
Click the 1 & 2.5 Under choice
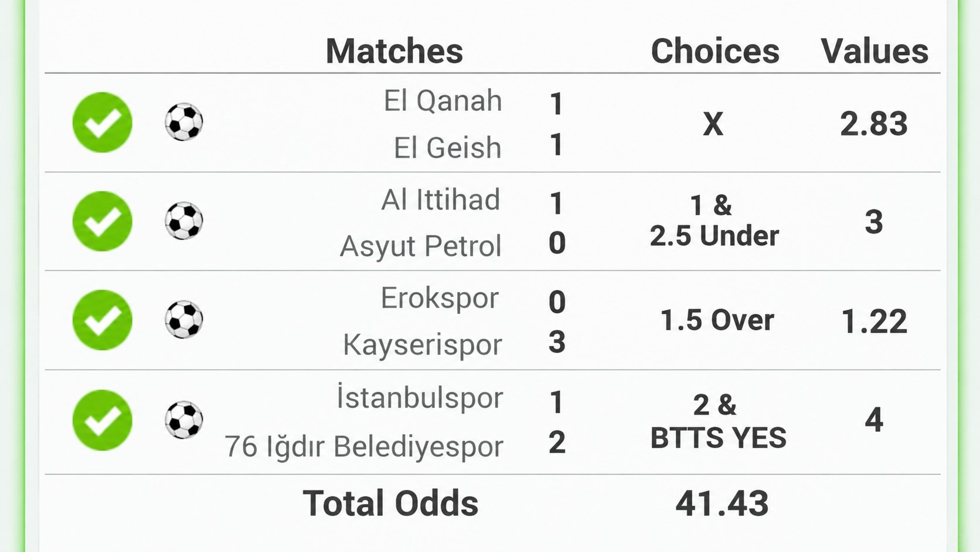tap(714, 221)
